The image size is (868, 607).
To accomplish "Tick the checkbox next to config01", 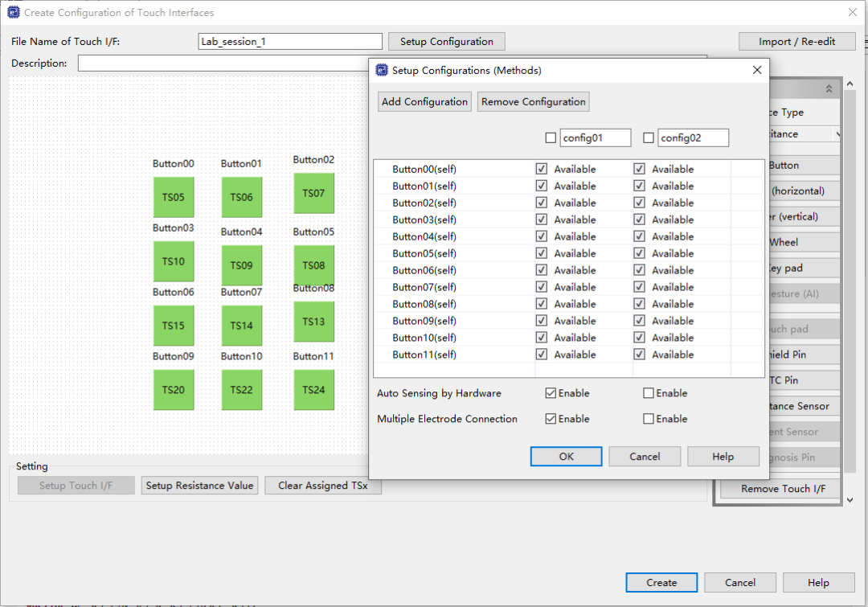I will pos(551,138).
